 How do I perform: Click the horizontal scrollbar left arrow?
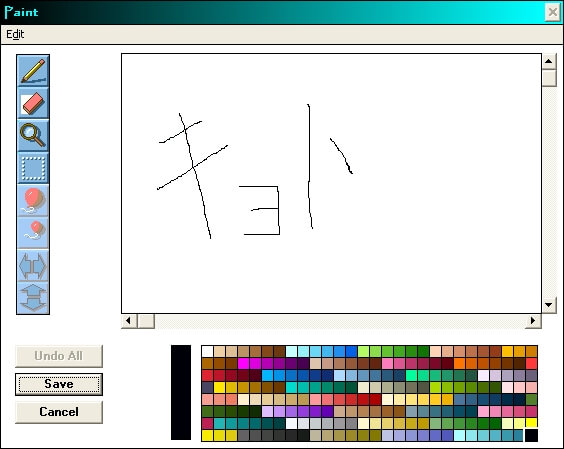pyautogui.click(x=129, y=321)
